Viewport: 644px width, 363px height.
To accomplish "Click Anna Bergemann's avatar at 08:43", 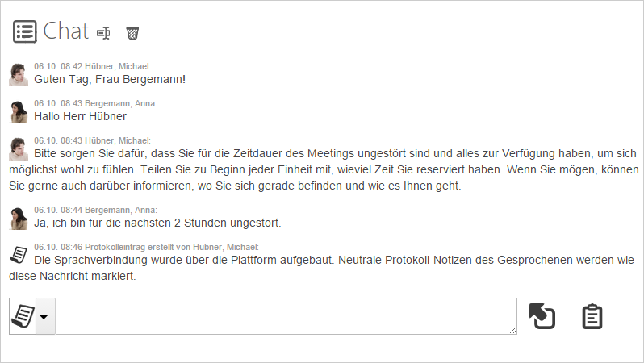I will [19, 111].
